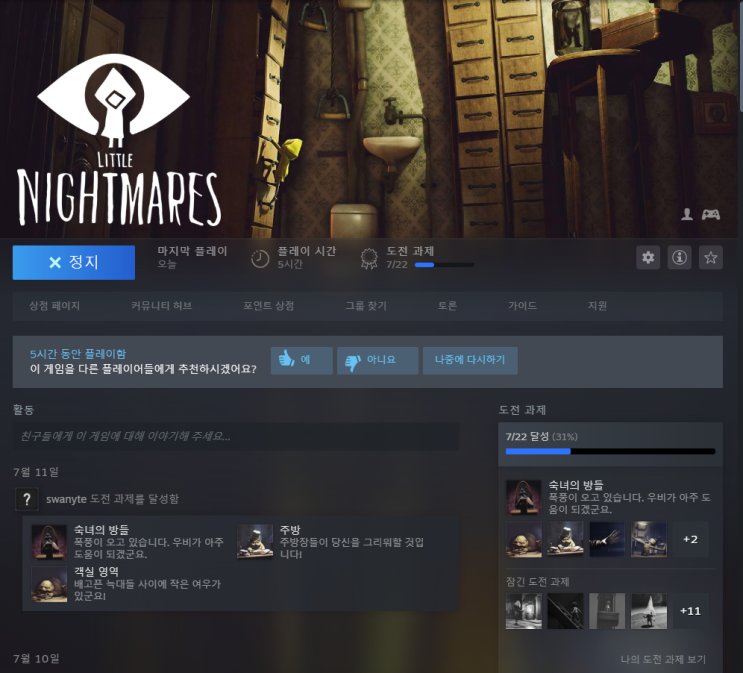
Task: Click third unlocked achievement icon with hand
Action: click(x=607, y=539)
